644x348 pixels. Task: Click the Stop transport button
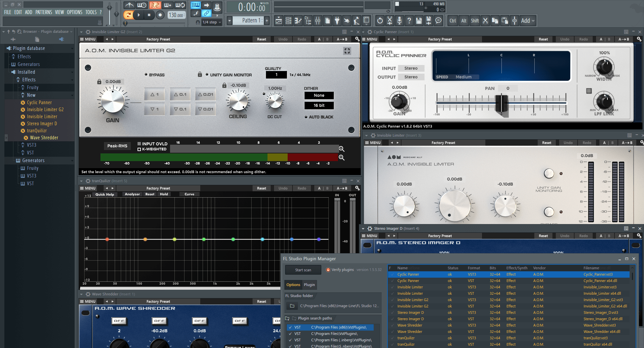pos(149,15)
